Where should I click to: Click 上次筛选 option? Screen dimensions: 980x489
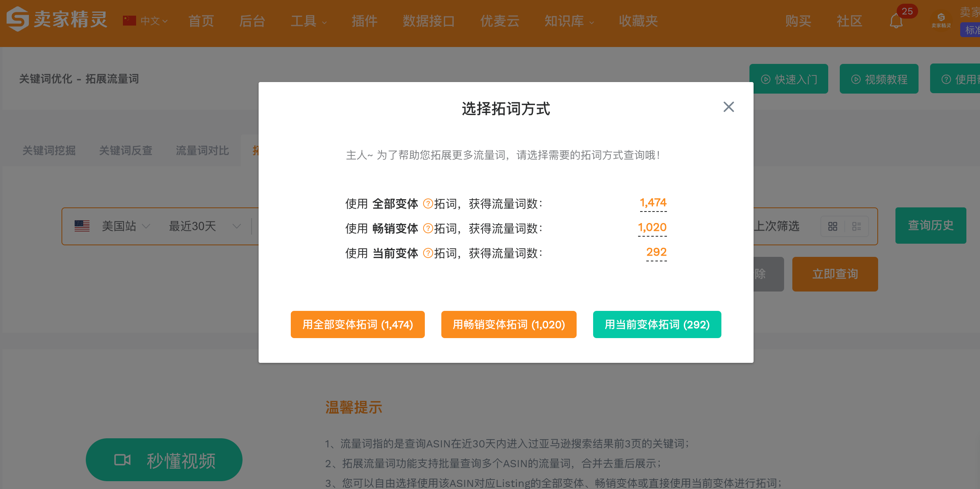tap(776, 226)
